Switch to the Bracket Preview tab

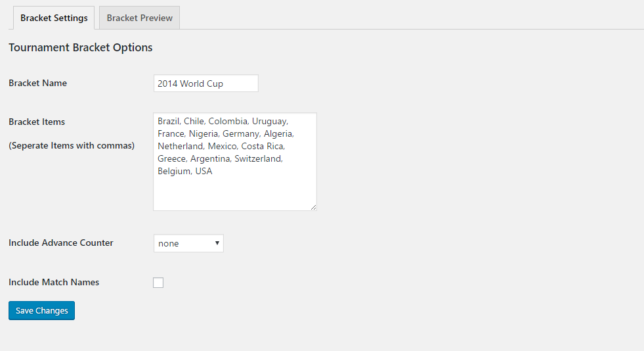(x=139, y=18)
